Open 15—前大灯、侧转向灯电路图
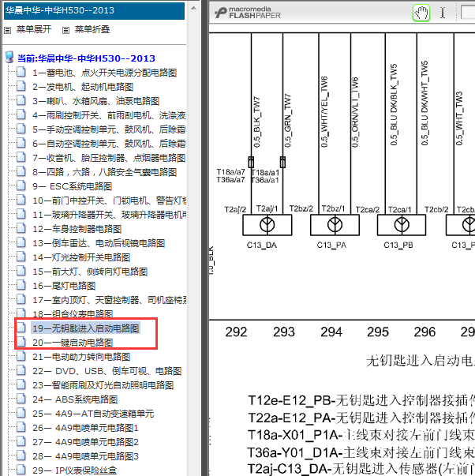This screenshot has height=476, width=475. coord(90,272)
